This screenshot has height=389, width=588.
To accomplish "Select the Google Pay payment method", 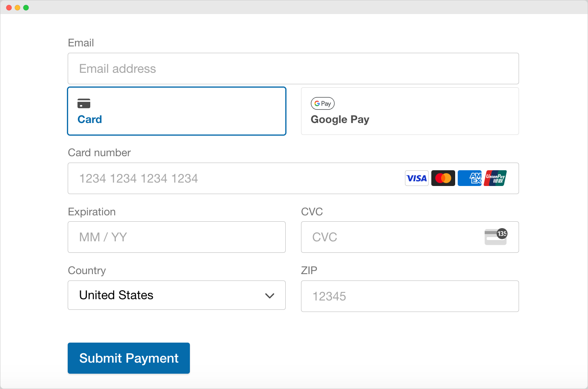I will tap(410, 111).
